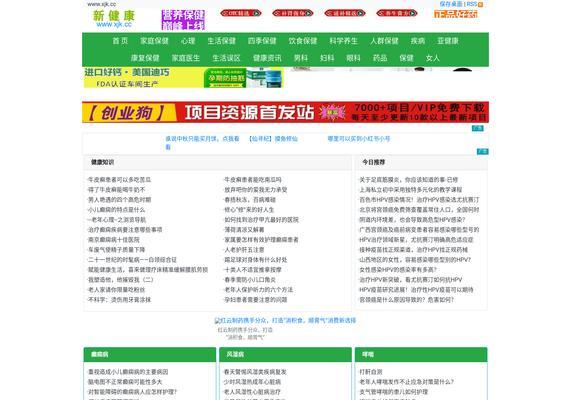Click the ad badge above 今日推荐
Screen dimensions: 571x400
pos(483,151)
